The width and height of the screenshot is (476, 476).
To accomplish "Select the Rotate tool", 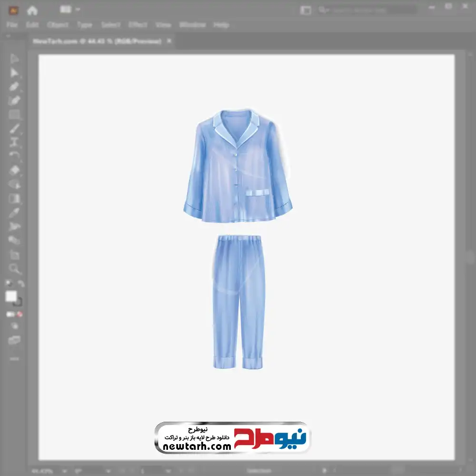I will pyautogui.click(x=15, y=156).
